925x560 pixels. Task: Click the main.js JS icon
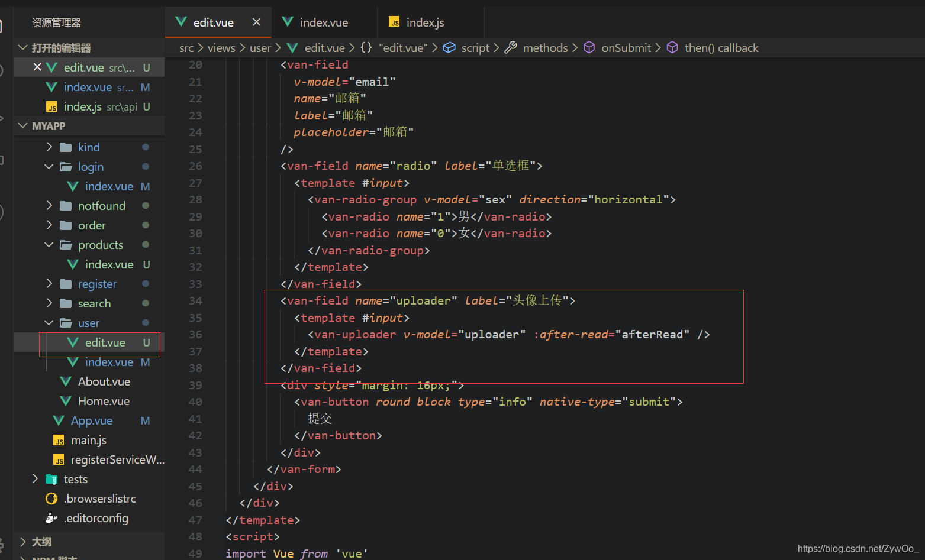[59, 441]
